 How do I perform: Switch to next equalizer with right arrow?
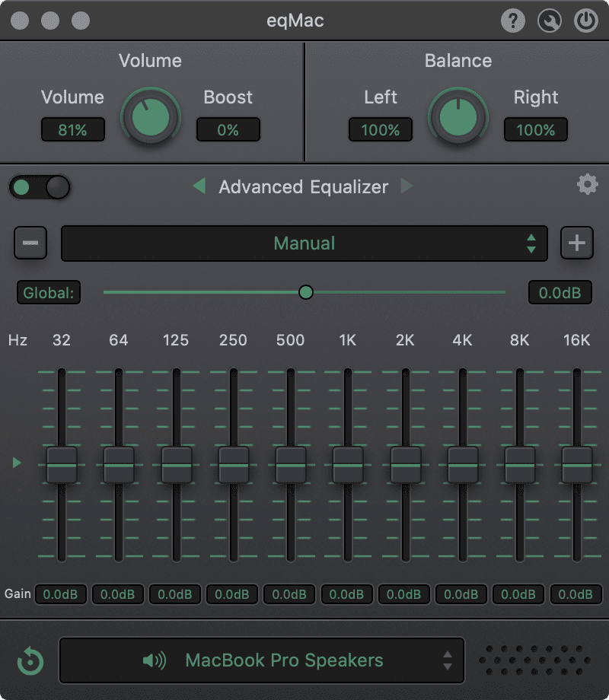click(x=407, y=186)
